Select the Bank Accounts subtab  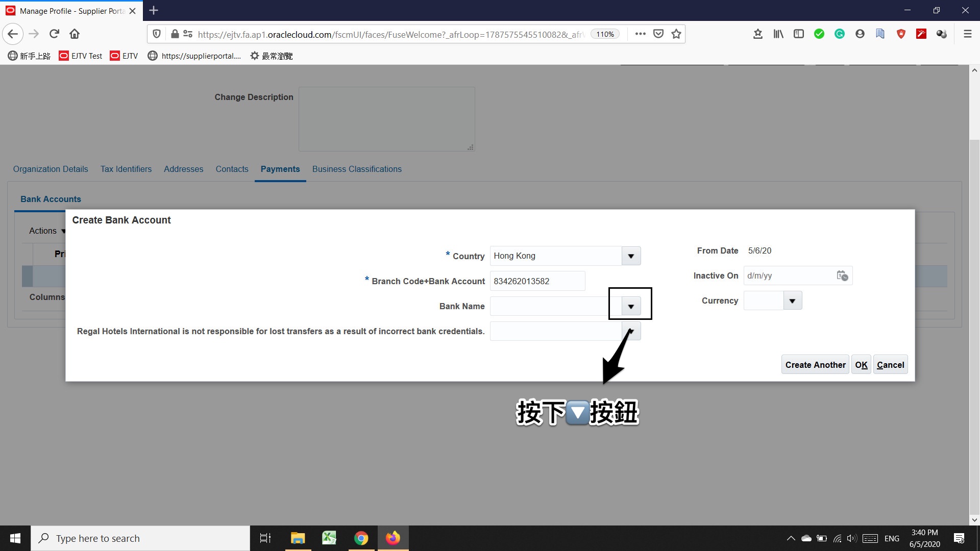click(51, 199)
